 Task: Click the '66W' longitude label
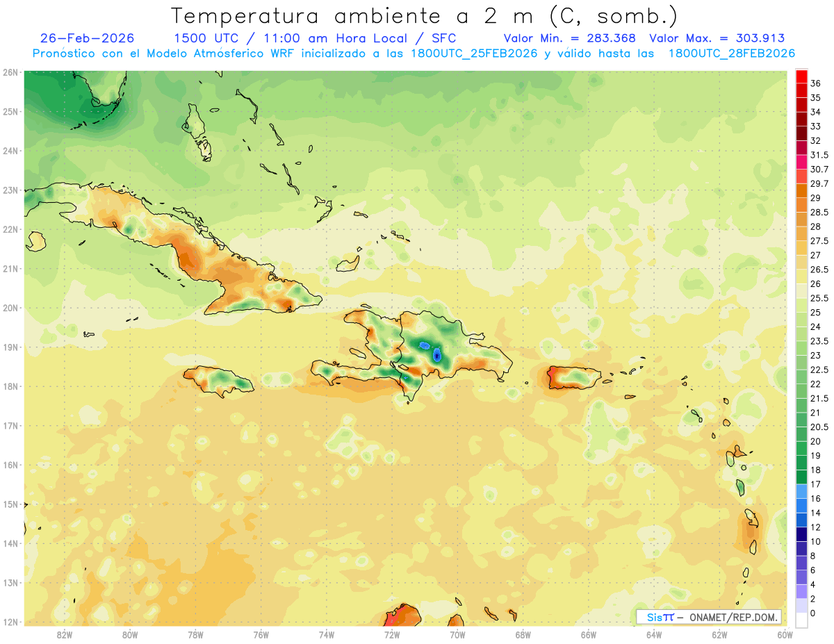click(x=589, y=634)
